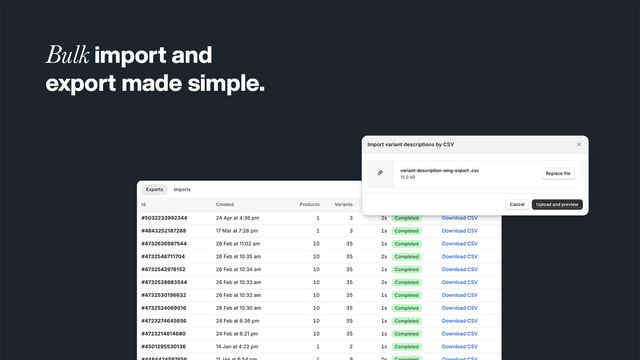Download CSV for export #4732542976152

(459, 269)
